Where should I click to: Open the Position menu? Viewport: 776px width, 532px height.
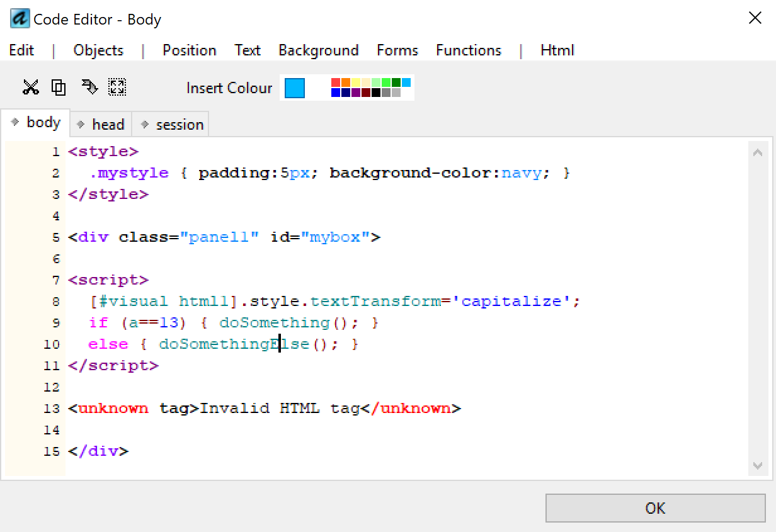[189, 50]
